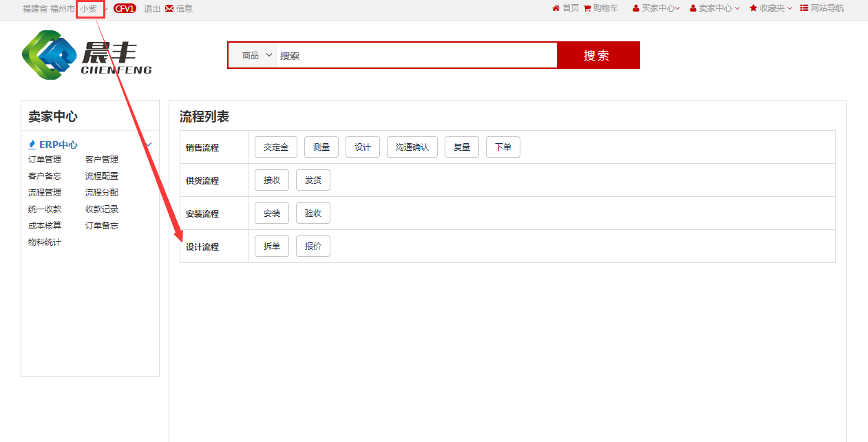The height and width of the screenshot is (442, 868).
Task: Go to 流程配置 in the sidebar
Action: (x=102, y=176)
